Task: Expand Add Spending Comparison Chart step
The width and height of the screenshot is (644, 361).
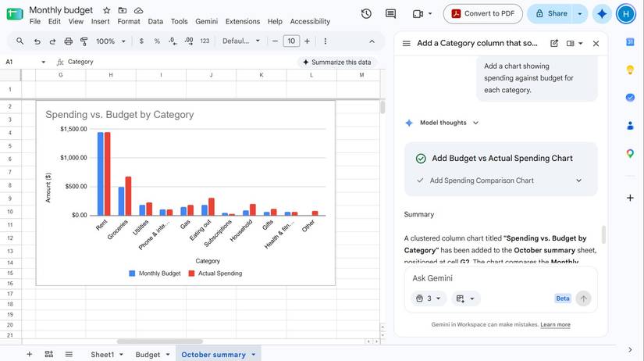Action: pyautogui.click(x=578, y=180)
